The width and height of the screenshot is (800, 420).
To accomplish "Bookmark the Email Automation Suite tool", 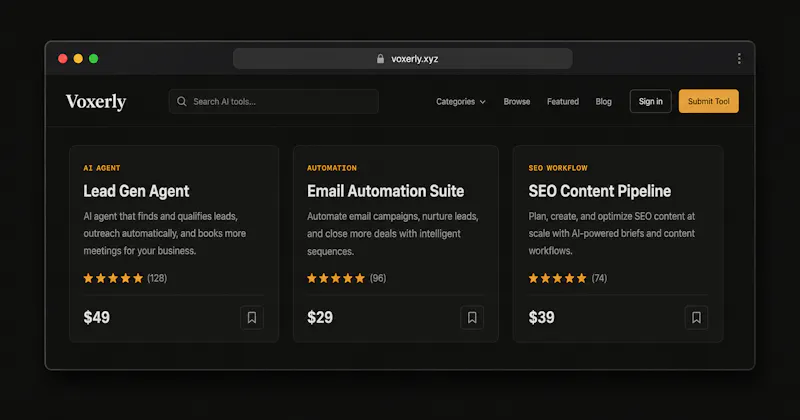I will [472, 317].
